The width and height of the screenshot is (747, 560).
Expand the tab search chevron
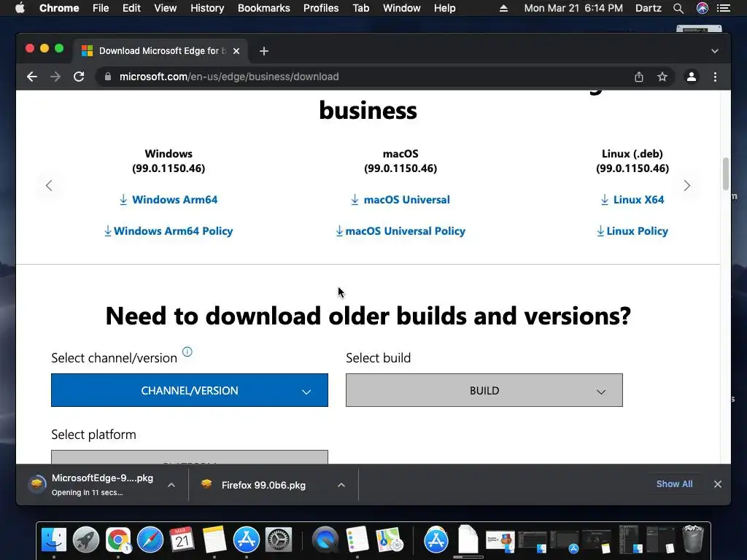tap(715, 51)
